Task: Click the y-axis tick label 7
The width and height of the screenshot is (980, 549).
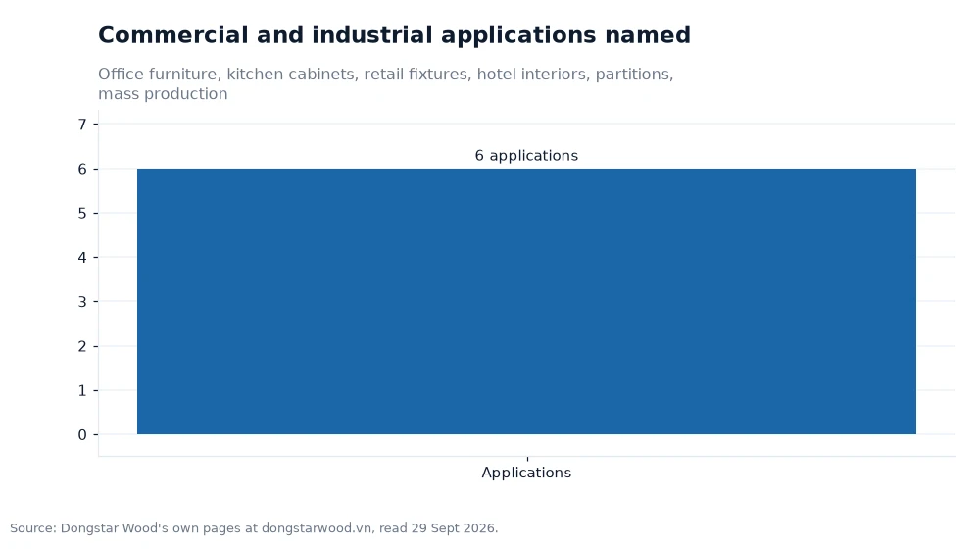Action: pos(82,125)
